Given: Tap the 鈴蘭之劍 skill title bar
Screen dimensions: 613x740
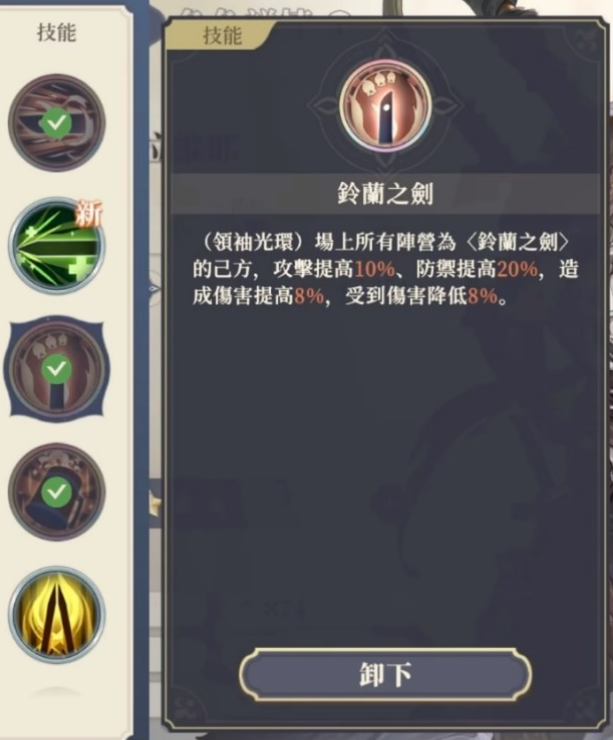Looking at the screenshot, I should [385, 193].
